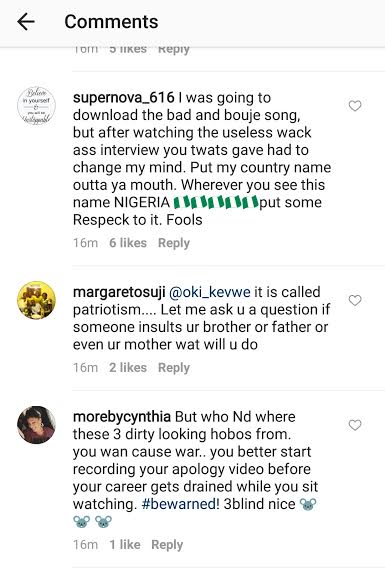Viewport: 385px width, 571px height.
Task: Open the @oki_kevwe mention link
Action: 210,292
